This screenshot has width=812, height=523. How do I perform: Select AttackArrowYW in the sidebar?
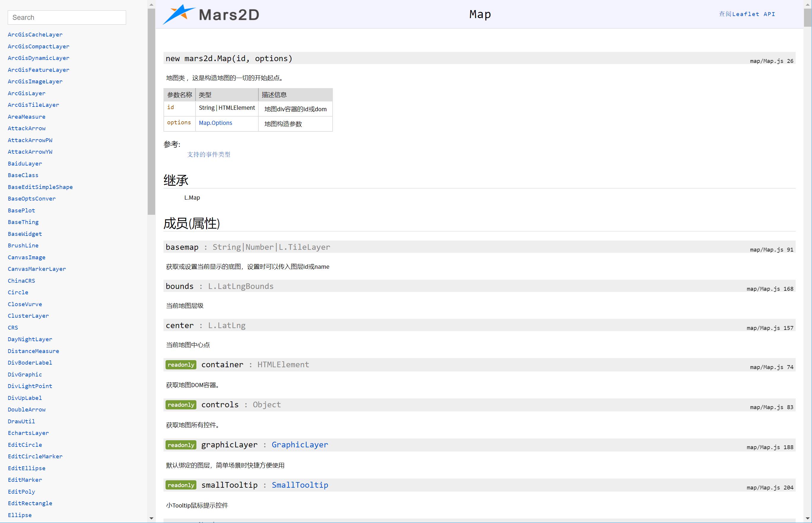[x=30, y=152]
